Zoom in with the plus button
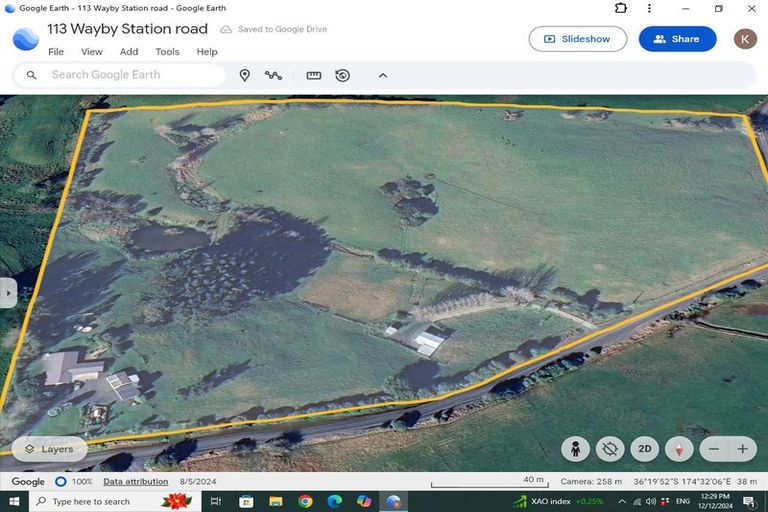Viewport: 768px width, 512px height. (743, 449)
